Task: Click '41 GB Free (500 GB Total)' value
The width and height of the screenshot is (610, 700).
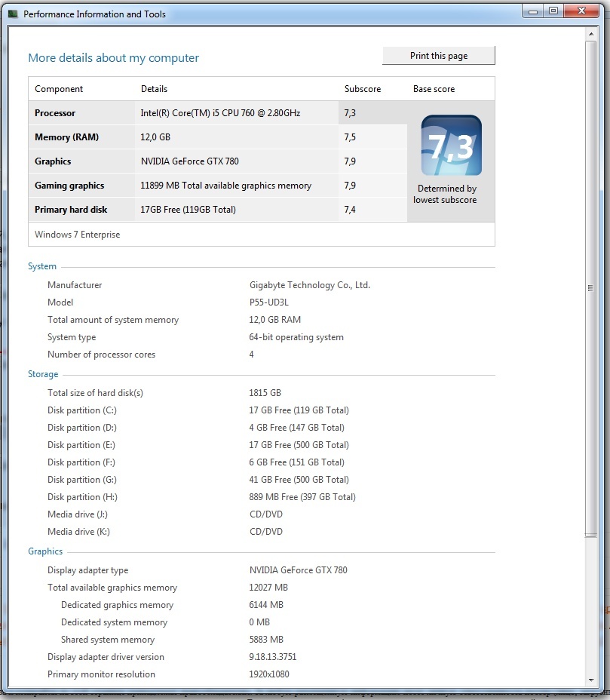Action: (299, 480)
